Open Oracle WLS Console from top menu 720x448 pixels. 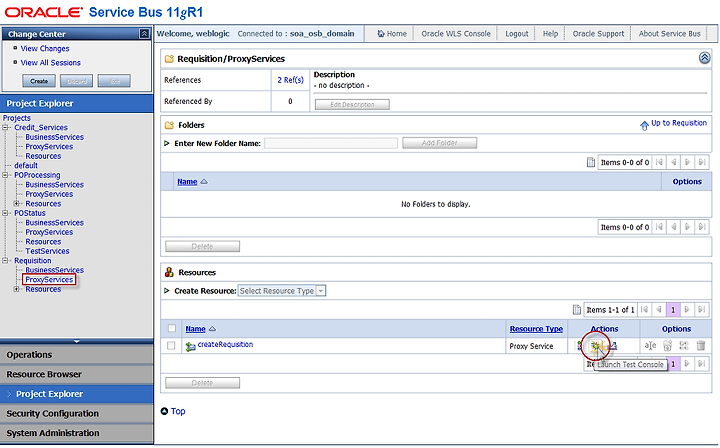coord(456,34)
